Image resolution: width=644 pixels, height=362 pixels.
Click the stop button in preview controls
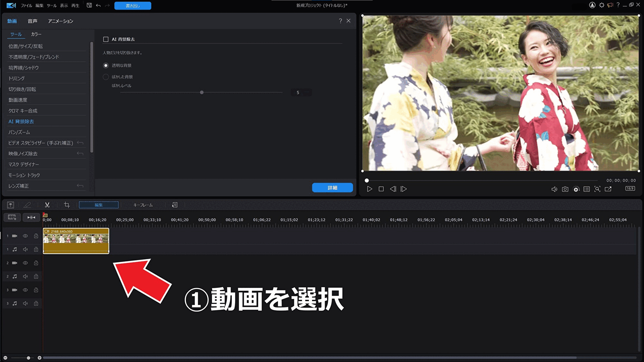point(381,189)
